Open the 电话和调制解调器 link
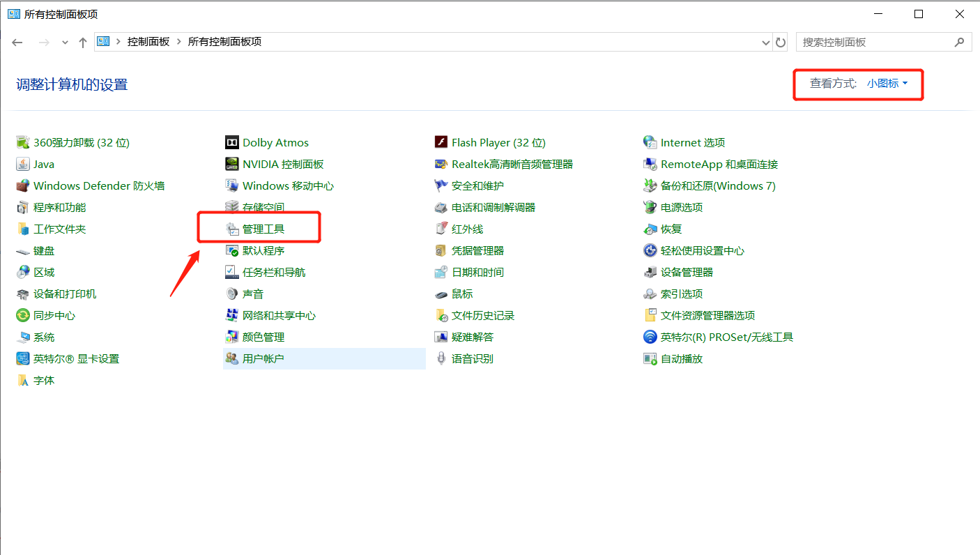This screenshot has width=980, height=555. click(493, 208)
